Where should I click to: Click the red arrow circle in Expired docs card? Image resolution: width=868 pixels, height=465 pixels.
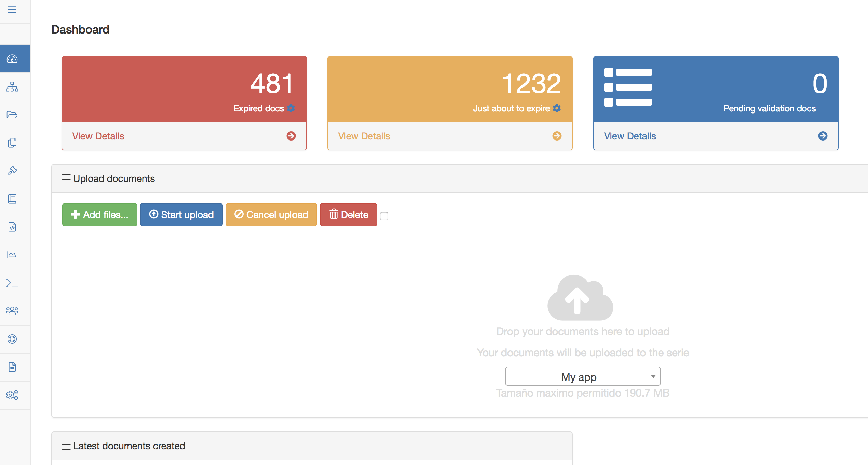[x=291, y=136]
